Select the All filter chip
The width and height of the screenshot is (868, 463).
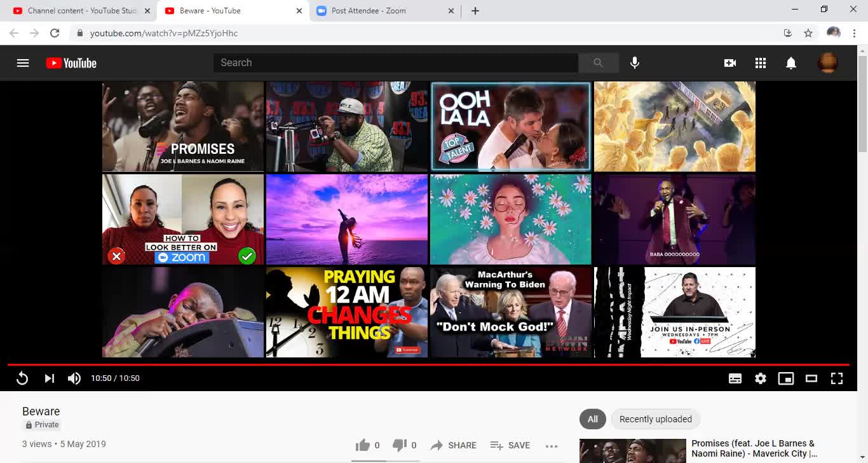tap(593, 419)
